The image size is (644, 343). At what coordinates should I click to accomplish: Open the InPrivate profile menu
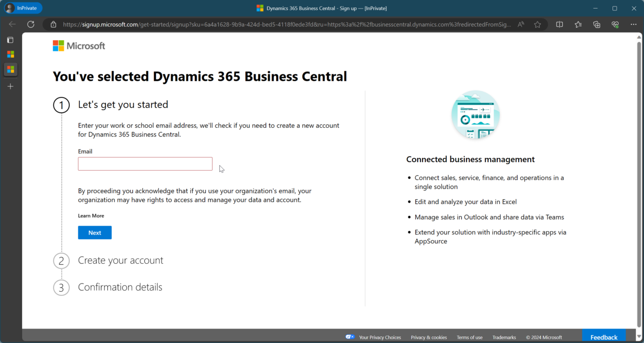[23, 7]
